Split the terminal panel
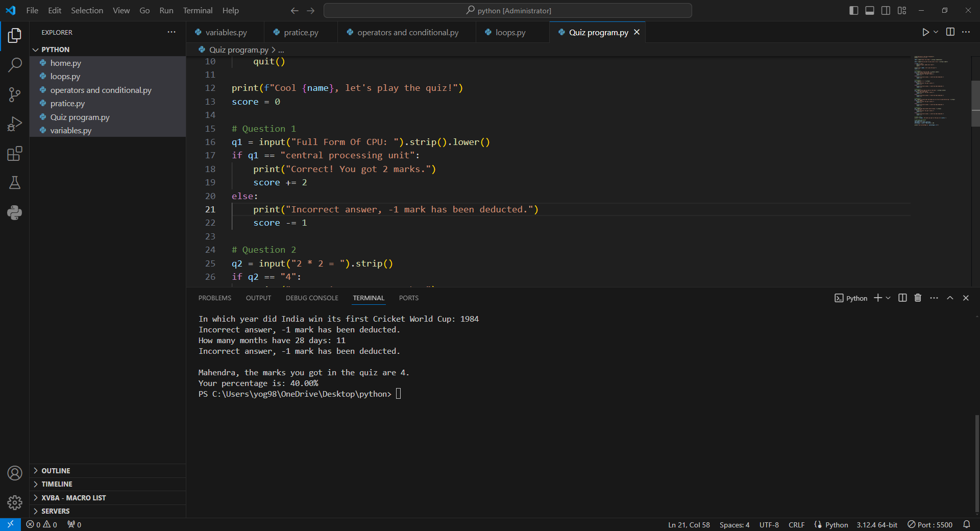This screenshot has height=531, width=980. click(x=902, y=298)
